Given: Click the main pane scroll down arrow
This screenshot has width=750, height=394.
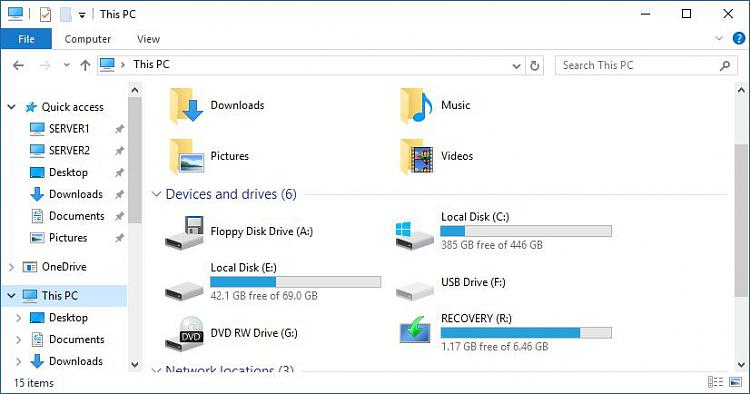Looking at the screenshot, I should click(741, 365).
